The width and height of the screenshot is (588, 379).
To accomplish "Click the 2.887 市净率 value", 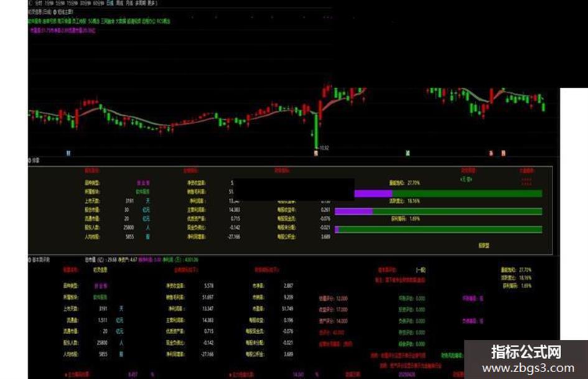I will [288, 286].
